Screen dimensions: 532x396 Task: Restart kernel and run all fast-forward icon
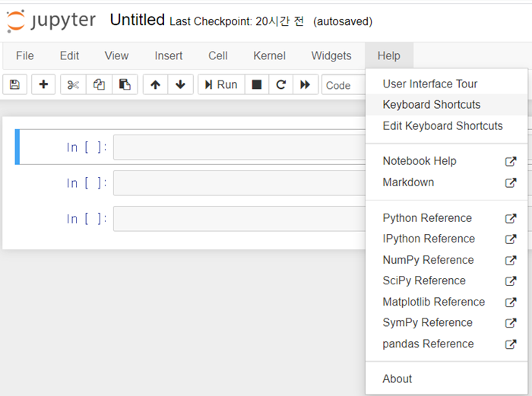tap(306, 84)
